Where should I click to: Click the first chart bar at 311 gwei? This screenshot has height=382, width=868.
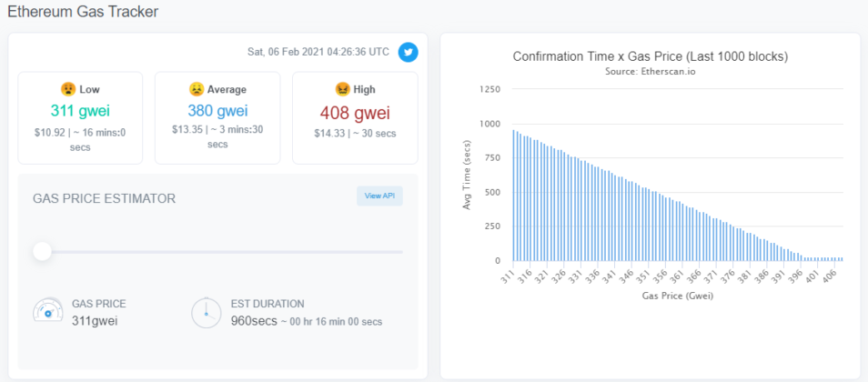pos(514,196)
